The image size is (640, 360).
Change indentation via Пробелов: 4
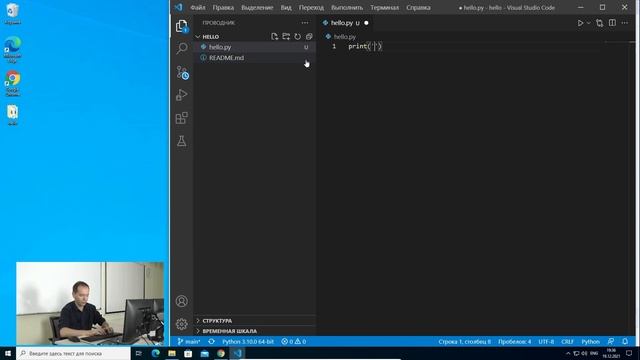click(x=515, y=342)
